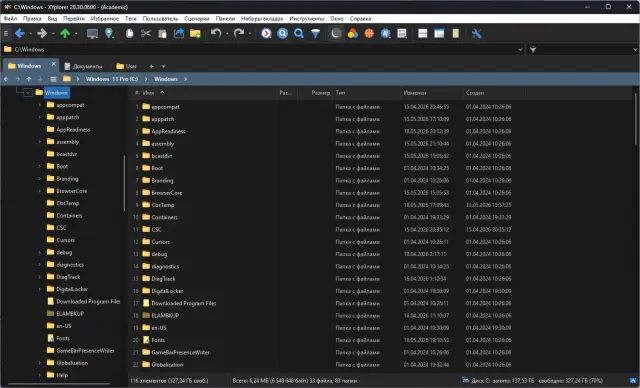This screenshot has width=640, height=388.
Task: Click the C:\Windows address bar field
Action: click(261, 49)
